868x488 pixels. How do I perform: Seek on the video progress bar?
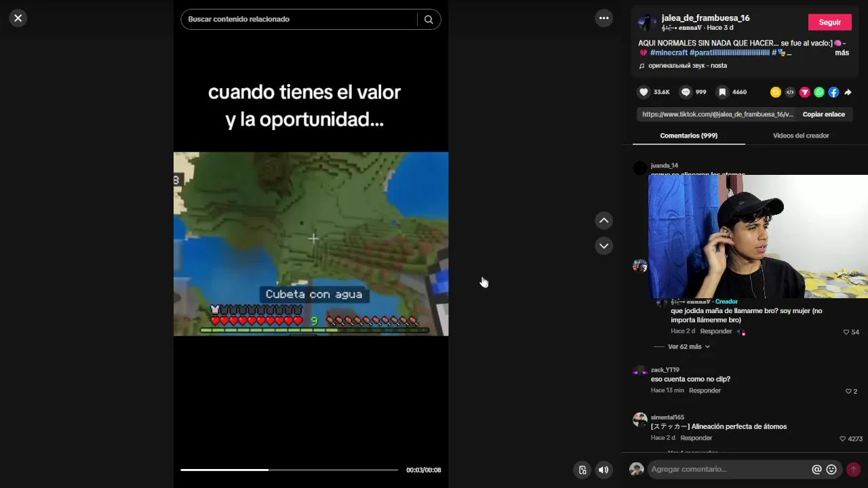[x=289, y=470]
